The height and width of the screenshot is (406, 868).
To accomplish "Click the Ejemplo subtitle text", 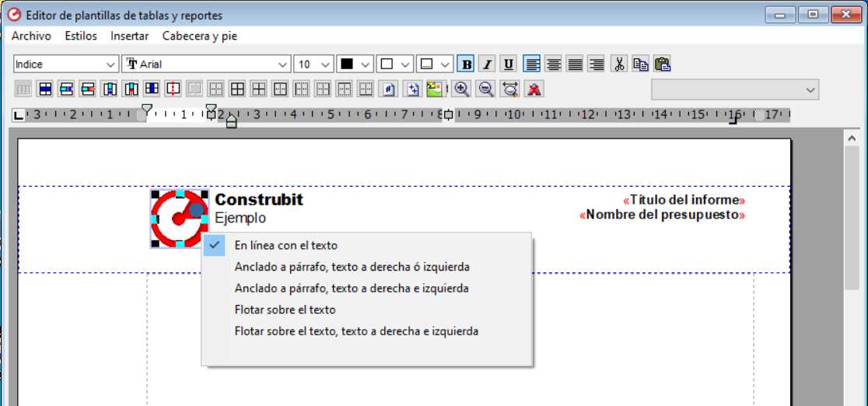I will click(240, 219).
